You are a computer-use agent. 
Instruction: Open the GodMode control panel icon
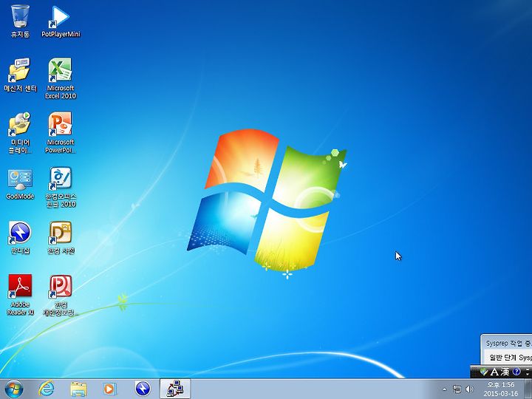point(20,184)
